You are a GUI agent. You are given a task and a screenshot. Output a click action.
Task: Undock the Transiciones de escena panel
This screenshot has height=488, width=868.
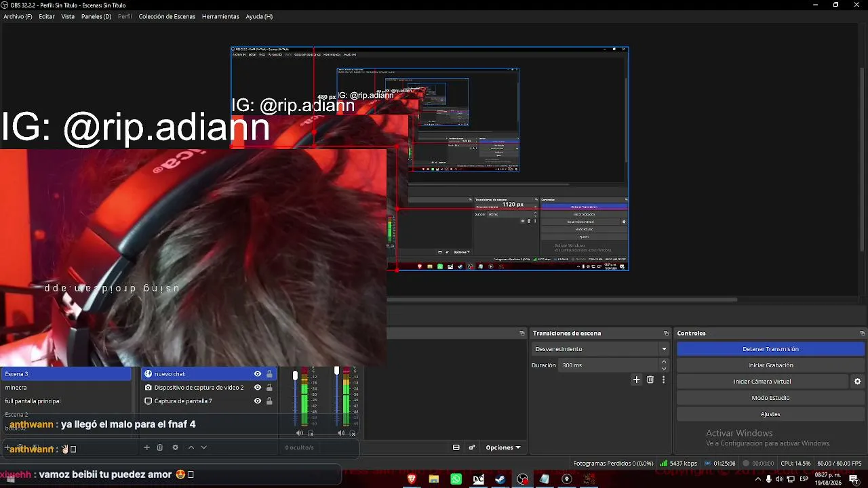666,333
